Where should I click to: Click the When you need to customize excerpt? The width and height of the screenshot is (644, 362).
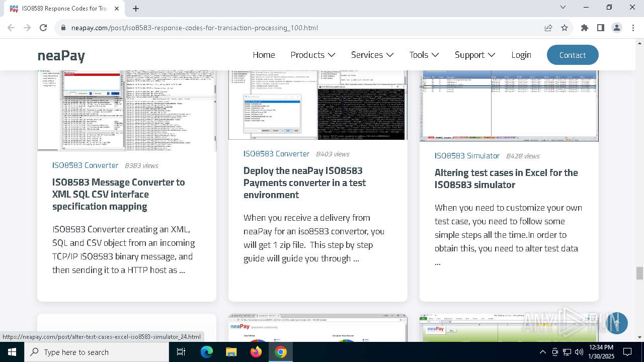(x=508, y=235)
